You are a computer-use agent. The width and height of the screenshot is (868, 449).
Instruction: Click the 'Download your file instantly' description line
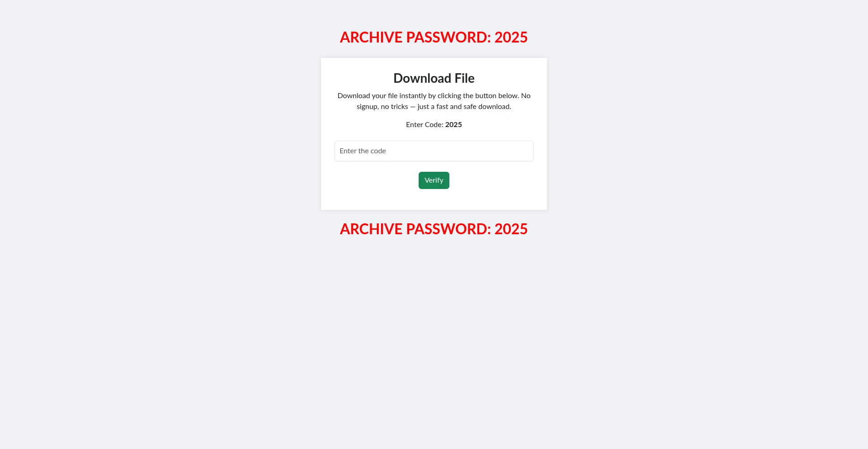point(434,96)
